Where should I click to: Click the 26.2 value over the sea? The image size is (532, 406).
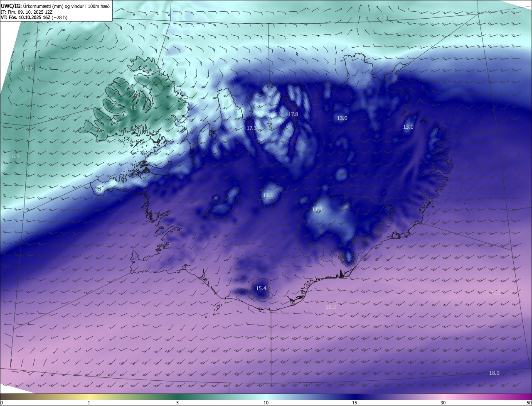coord(331,307)
